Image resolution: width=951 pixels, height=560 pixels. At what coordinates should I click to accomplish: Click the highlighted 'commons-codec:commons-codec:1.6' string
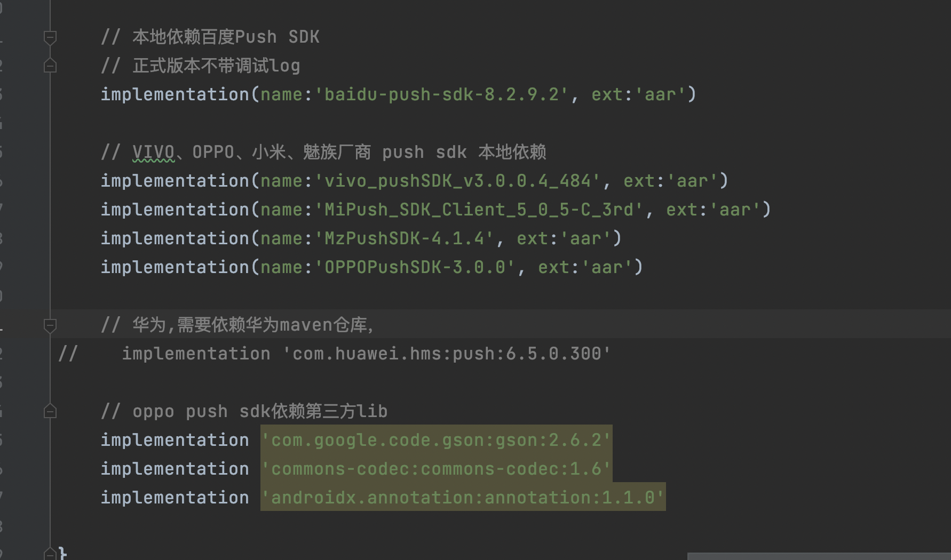pos(436,469)
